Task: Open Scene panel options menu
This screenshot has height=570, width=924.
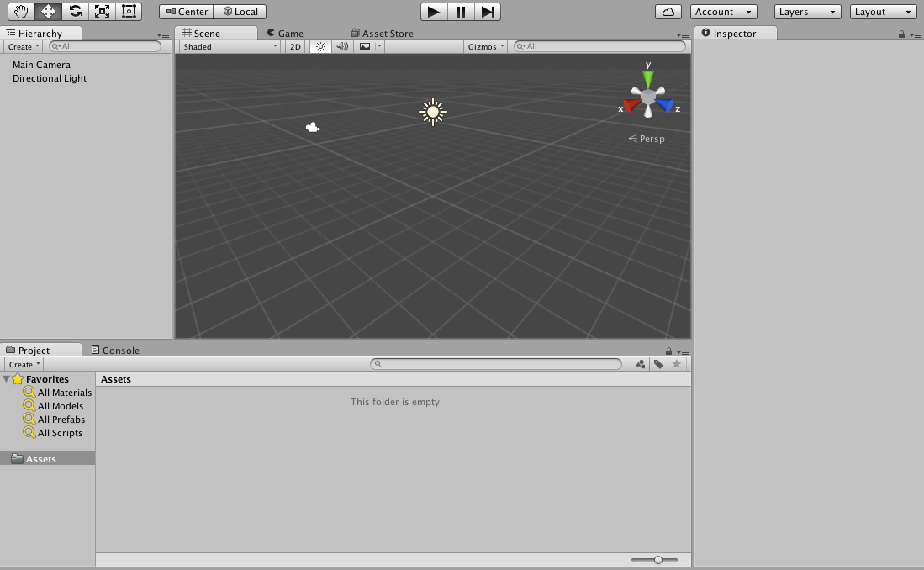Action: [683, 35]
